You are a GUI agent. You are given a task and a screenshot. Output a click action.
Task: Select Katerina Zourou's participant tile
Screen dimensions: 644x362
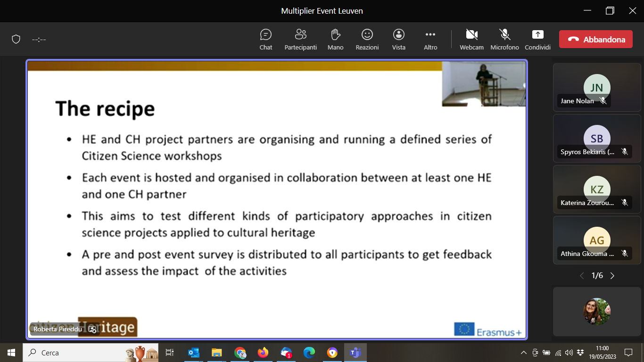(597, 189)
